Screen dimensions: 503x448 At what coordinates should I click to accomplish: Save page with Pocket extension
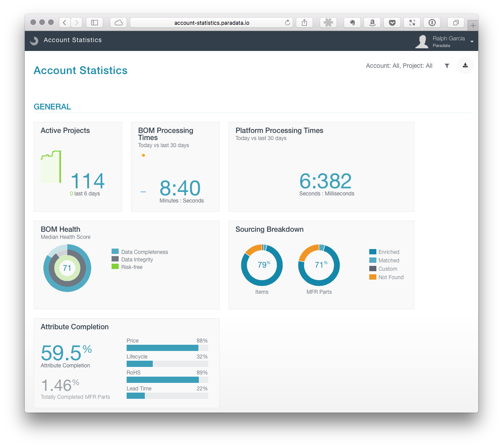[x=392, y=23]
